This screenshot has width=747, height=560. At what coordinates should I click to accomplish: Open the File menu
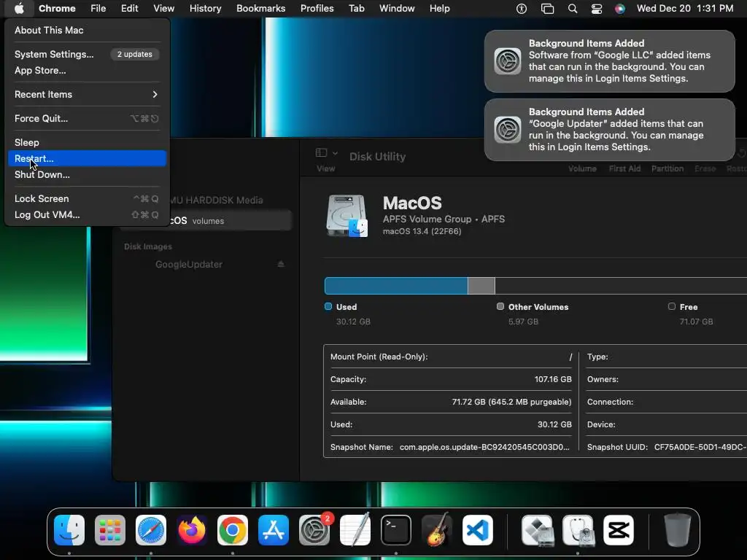(98, 9)
